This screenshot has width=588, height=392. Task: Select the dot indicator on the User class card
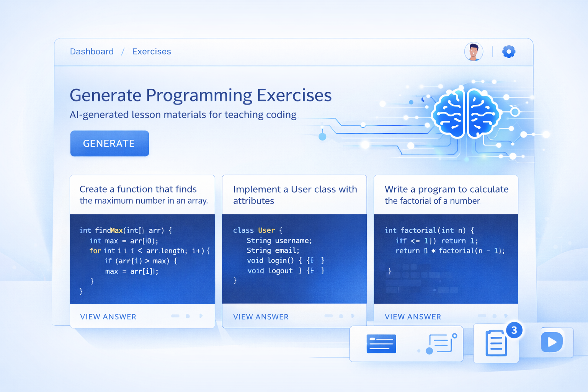tap(341, 316)
